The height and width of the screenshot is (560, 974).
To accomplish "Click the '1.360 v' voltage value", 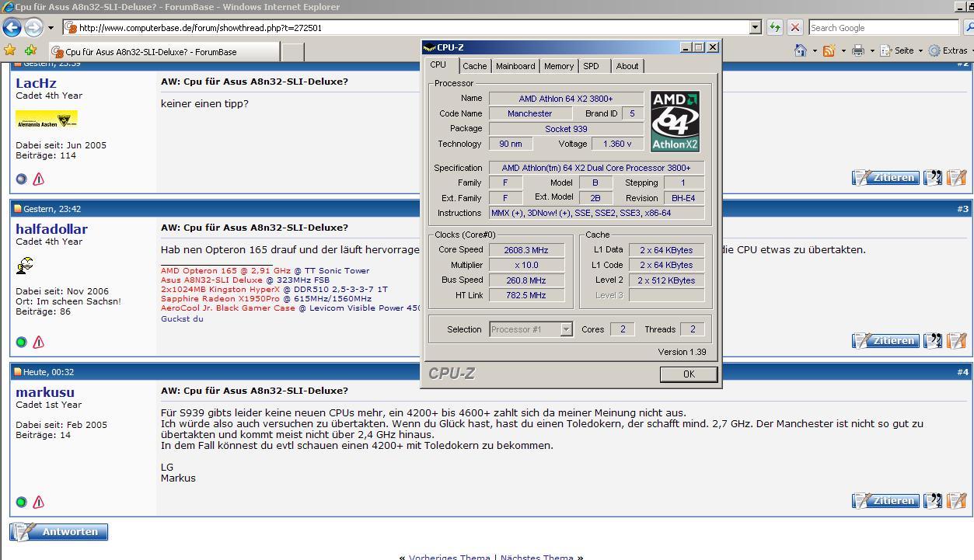I will [x=617, y=144].
